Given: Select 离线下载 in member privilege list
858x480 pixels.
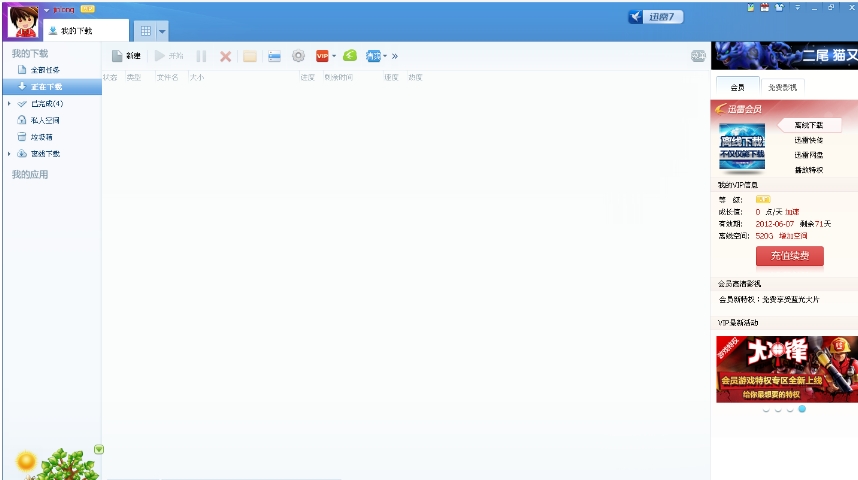Looking at the screenshot, I should click(809, 125).
